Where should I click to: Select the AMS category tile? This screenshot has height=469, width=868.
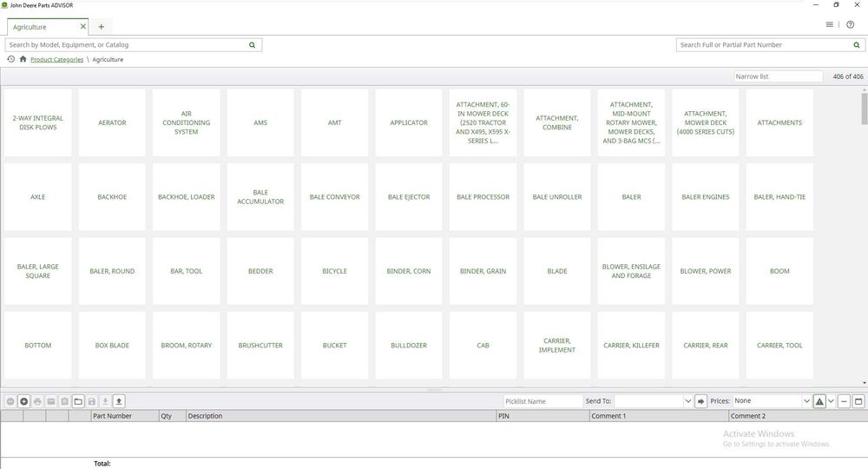(x=260, y=122)
